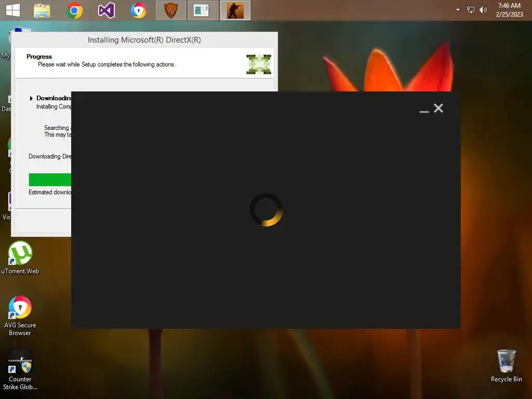This screenshot has width=532, height=399.
Task: Open the clock showing 7:46 AM
Action: (509, 5)
